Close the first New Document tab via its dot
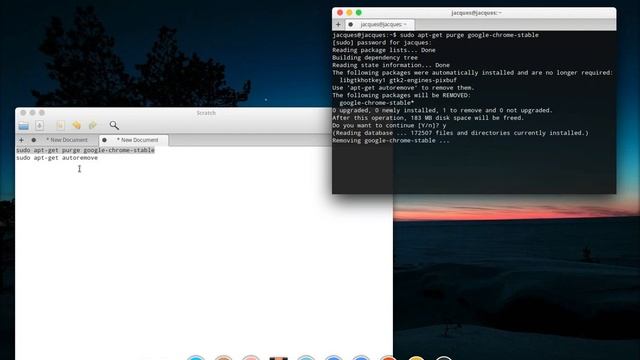 (x=33, y=140)
